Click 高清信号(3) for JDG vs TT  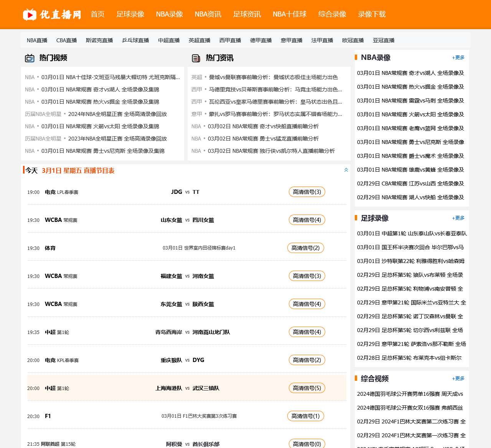point(306,192)
